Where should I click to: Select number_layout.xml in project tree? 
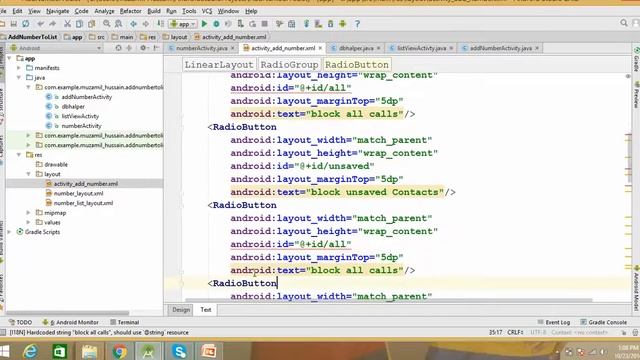click(78, 193)
